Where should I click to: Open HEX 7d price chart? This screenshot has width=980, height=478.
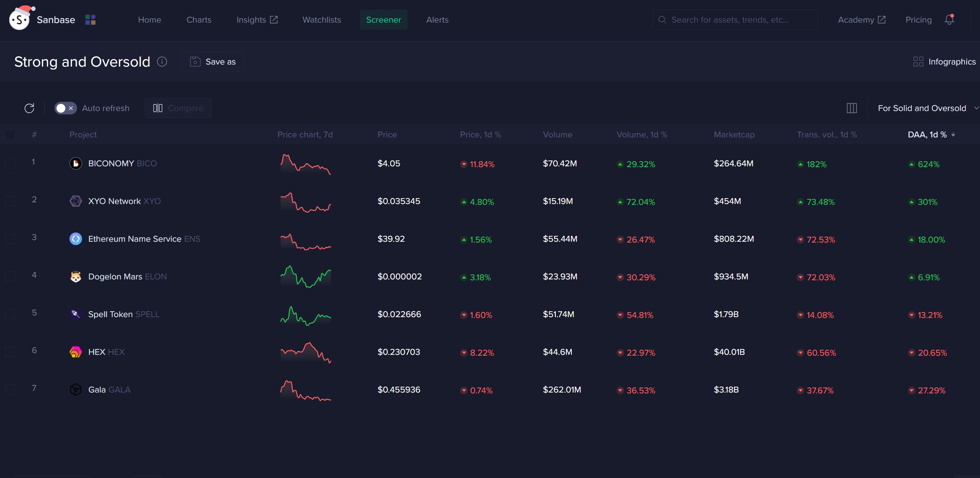306,352
